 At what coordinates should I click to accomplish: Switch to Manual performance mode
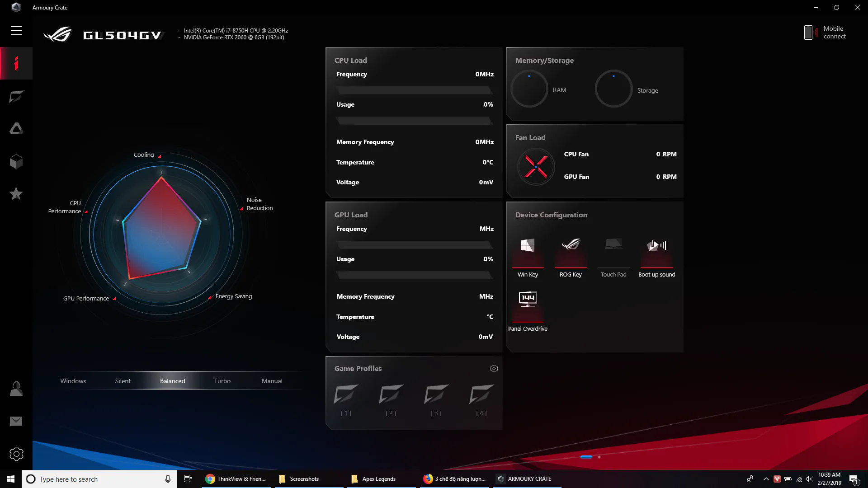pos(272,381)
